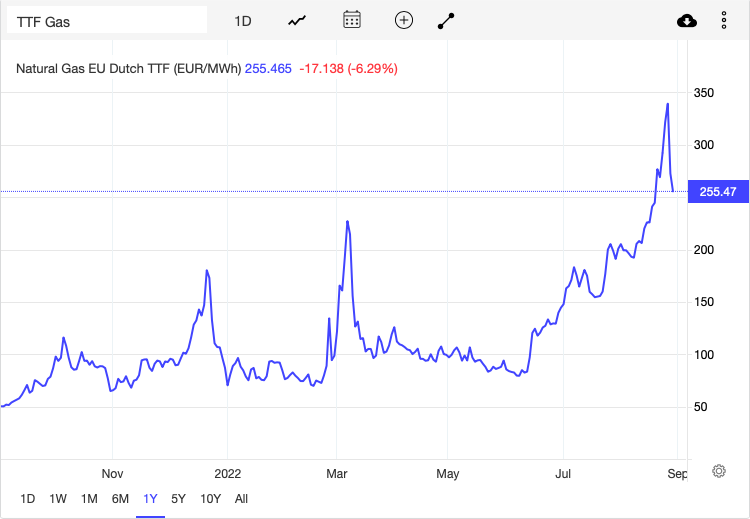Add comparison with the plus circle icon

click(x=404, y=20)
